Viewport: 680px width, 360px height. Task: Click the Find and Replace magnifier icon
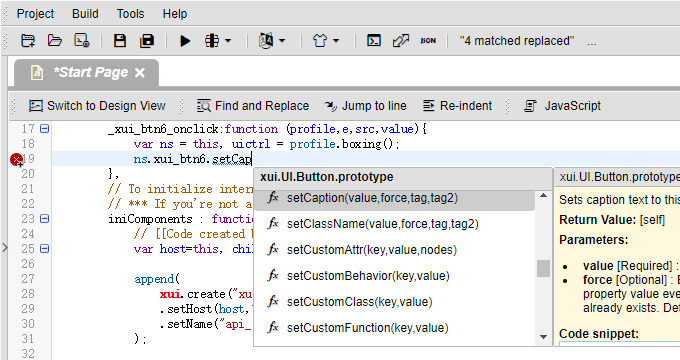204,106
